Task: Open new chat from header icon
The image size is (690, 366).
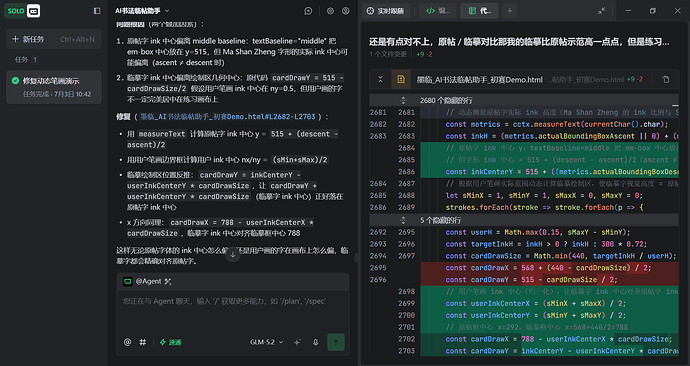Action: pyautogui.click(x=308, y=11)
